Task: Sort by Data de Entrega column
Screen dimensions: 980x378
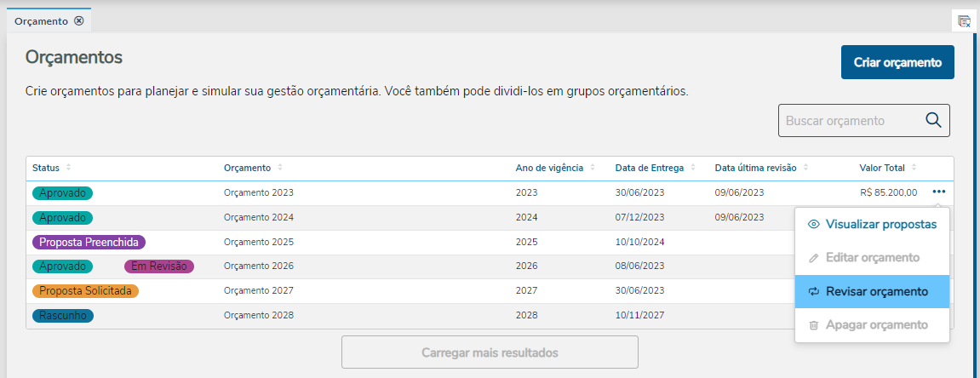Action: coord(693,168)
